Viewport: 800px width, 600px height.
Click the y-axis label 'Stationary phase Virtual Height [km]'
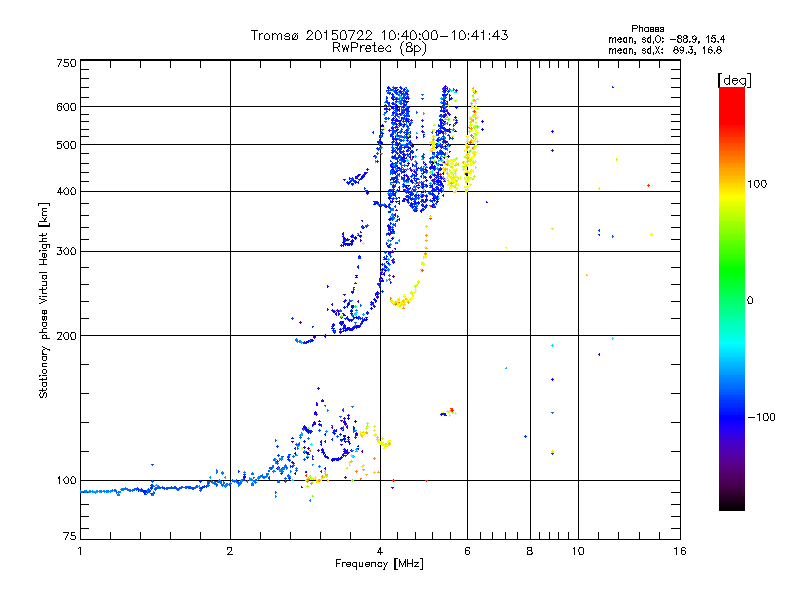[x=44, y=300]
